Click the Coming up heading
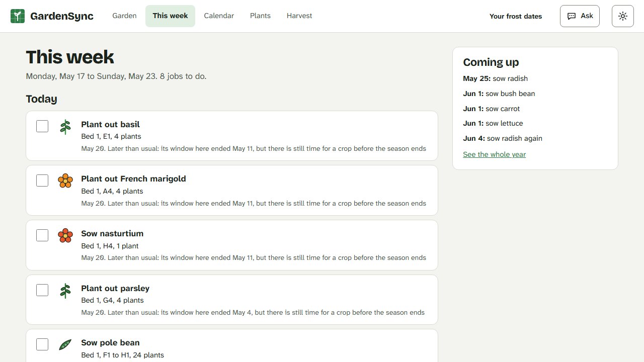The height and width of the screenshot is (362, 644). pyautogui.click(x=491, y=62)
